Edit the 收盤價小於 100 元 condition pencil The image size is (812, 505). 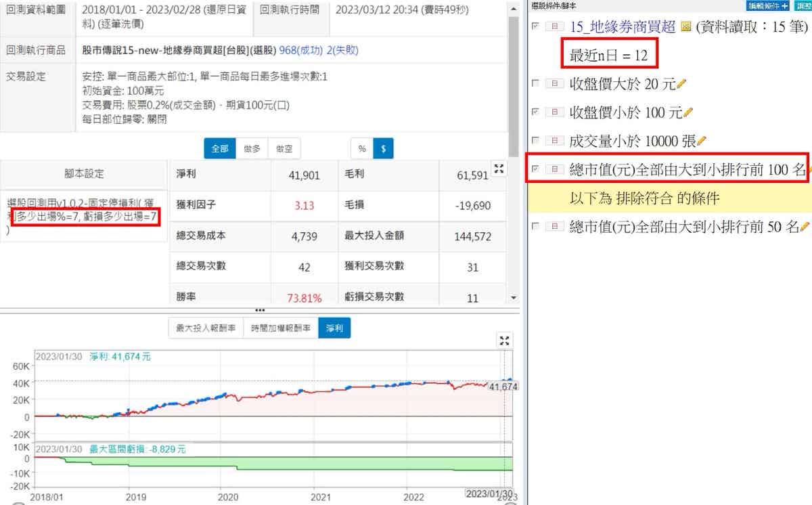click(x=689, y=112)
